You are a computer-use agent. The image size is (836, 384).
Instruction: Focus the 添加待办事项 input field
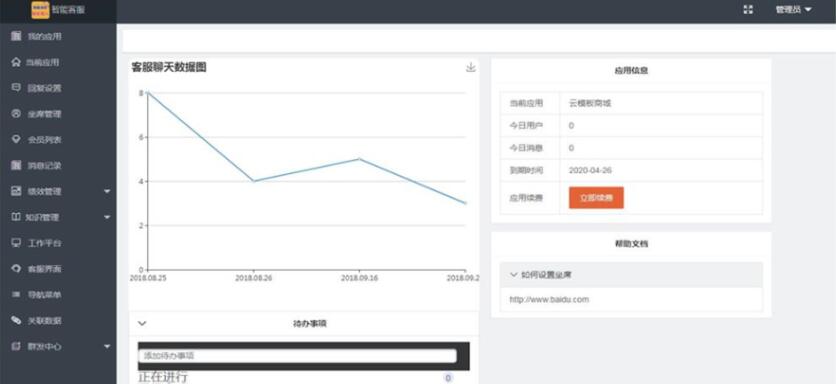297,356
